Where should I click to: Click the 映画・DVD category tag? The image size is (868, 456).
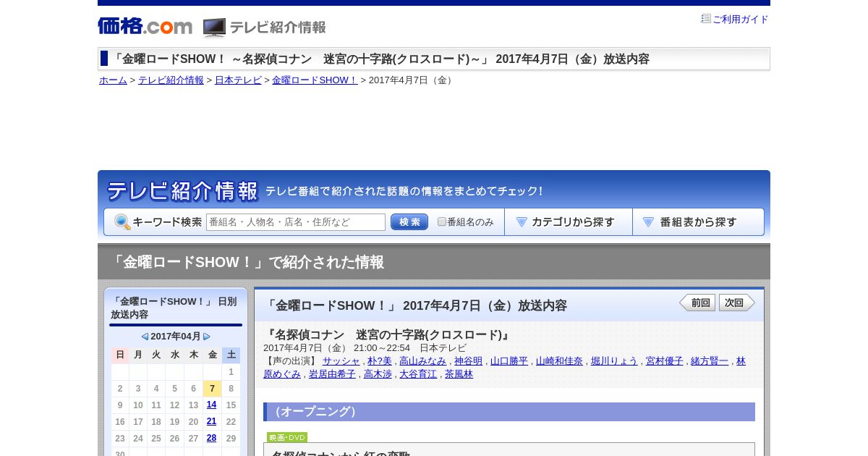click(287, 437)
